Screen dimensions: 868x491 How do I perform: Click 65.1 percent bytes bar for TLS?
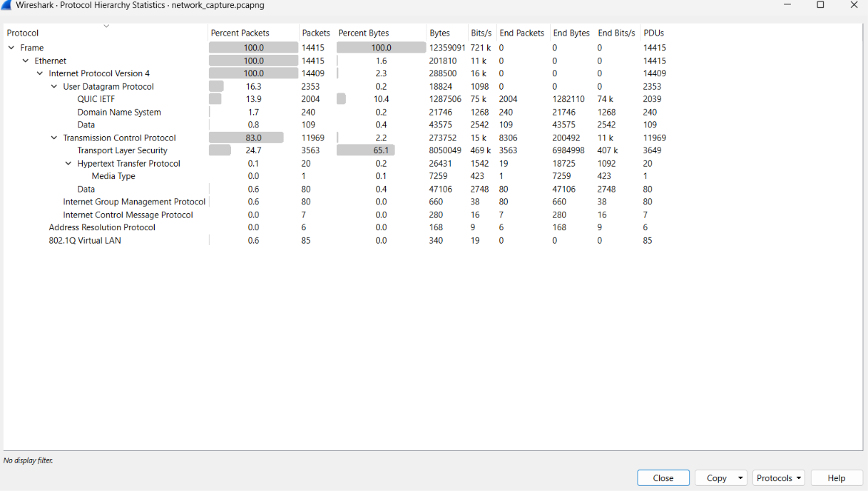pos(366,150)
